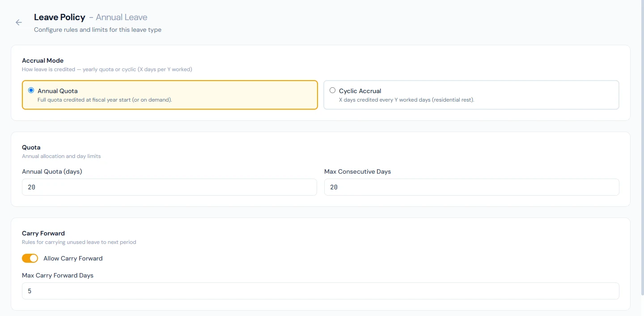This screenshot has height=316, width=644.
Task: Click the "How leave is credited" caption
Action: click(107, 69)
